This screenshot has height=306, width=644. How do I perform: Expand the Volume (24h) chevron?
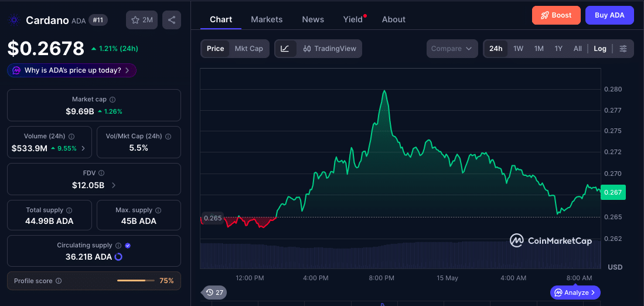[x=83, y=148]
